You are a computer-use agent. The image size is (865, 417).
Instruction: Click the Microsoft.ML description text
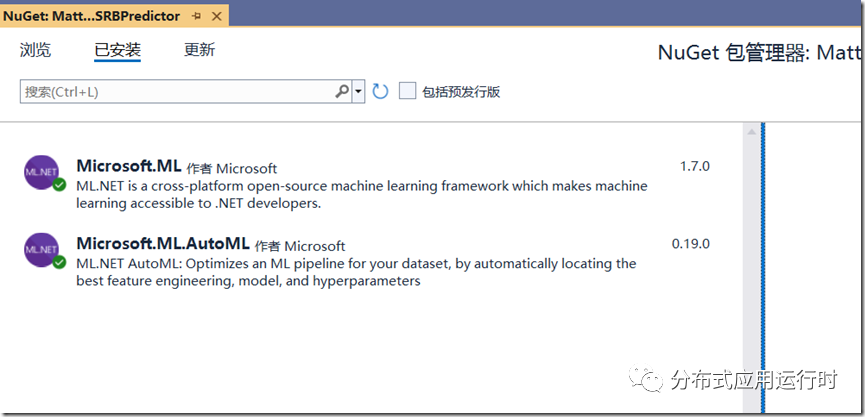(362, 195)
